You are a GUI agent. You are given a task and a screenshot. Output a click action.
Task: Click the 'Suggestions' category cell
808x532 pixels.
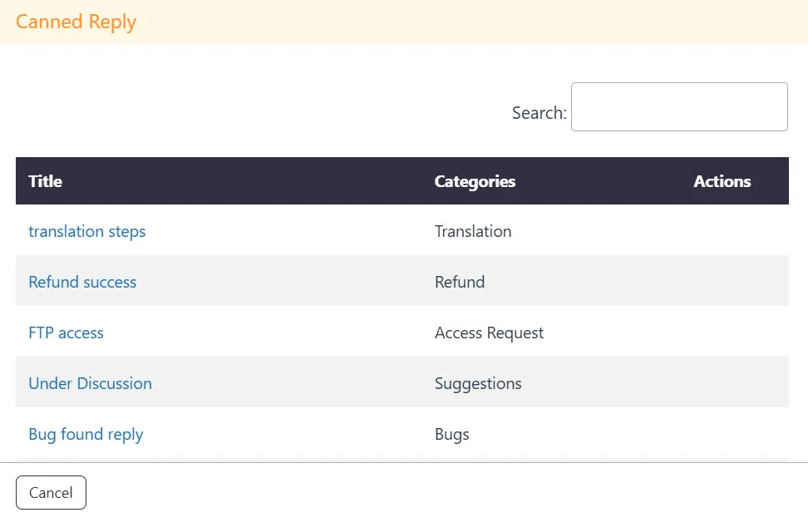pos(478,383)
